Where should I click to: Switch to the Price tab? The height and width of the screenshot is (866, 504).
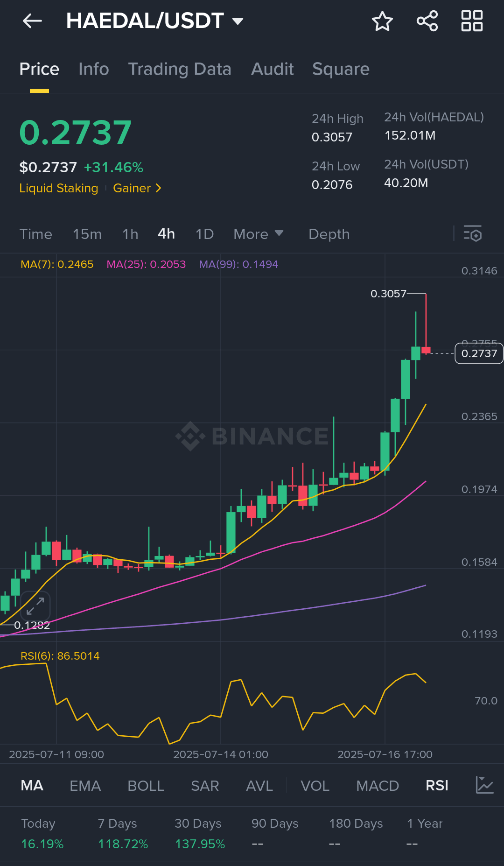click(x=39, y=69)
